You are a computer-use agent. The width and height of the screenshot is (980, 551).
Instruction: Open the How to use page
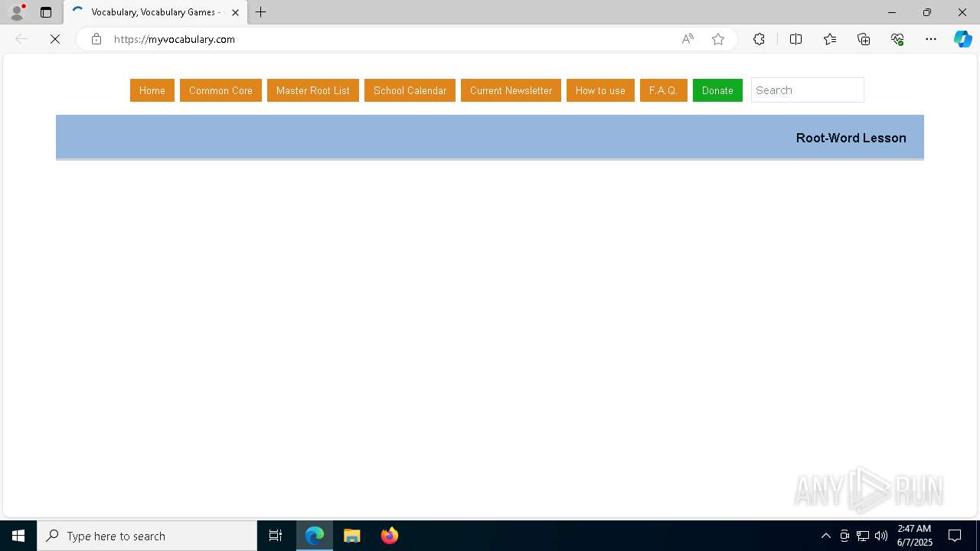pyautogui.click(x=600, y=90)
